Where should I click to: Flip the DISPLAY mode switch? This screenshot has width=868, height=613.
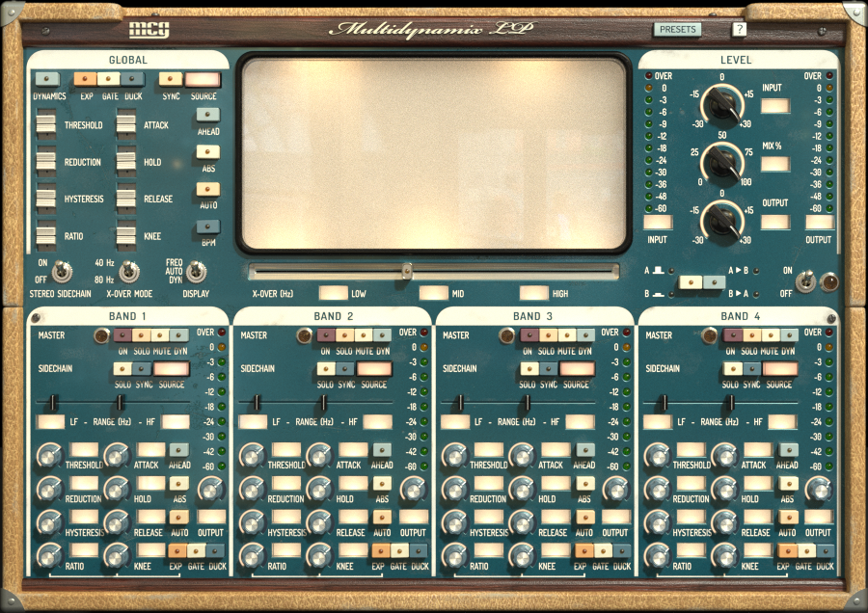coord(196,272)
